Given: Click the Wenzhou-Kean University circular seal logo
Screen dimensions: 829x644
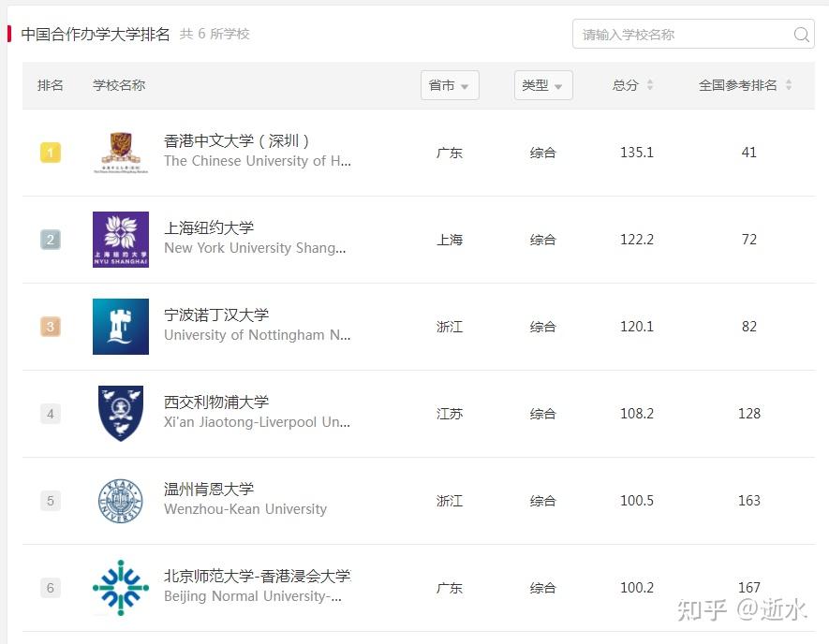Looking at the screenshot, I should point(120,501).
